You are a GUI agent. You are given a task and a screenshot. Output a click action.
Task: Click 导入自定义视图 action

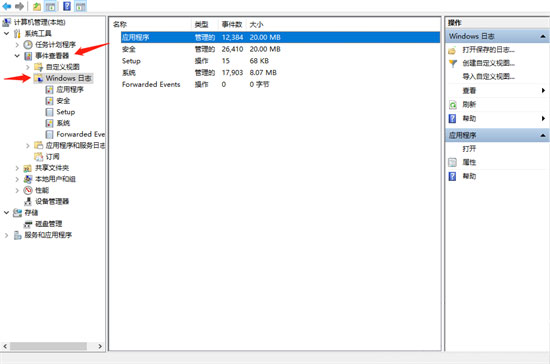[x=489, y=76]
